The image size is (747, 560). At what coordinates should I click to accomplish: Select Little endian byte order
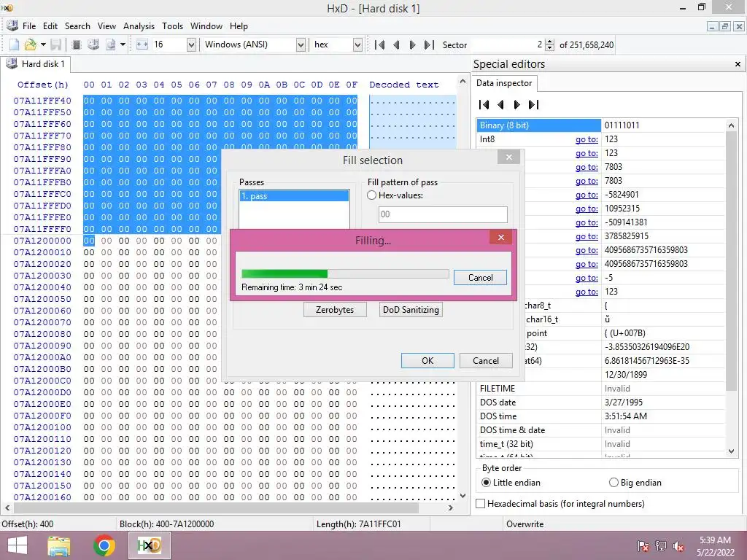[x=486, y=483]
